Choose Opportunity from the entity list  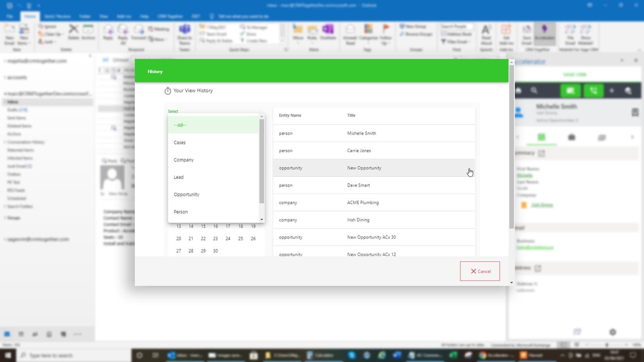(x=186, y=194)
